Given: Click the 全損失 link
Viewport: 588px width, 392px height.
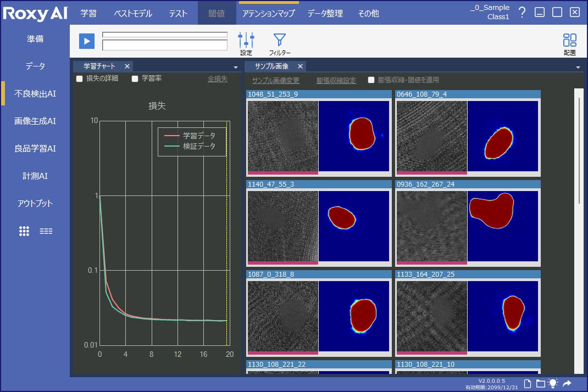Looking at the screenshot, I should 217,79.
